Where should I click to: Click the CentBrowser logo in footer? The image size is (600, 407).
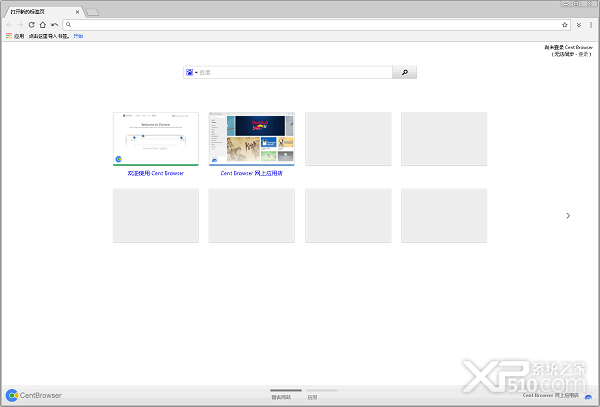(x=34, y=395)
